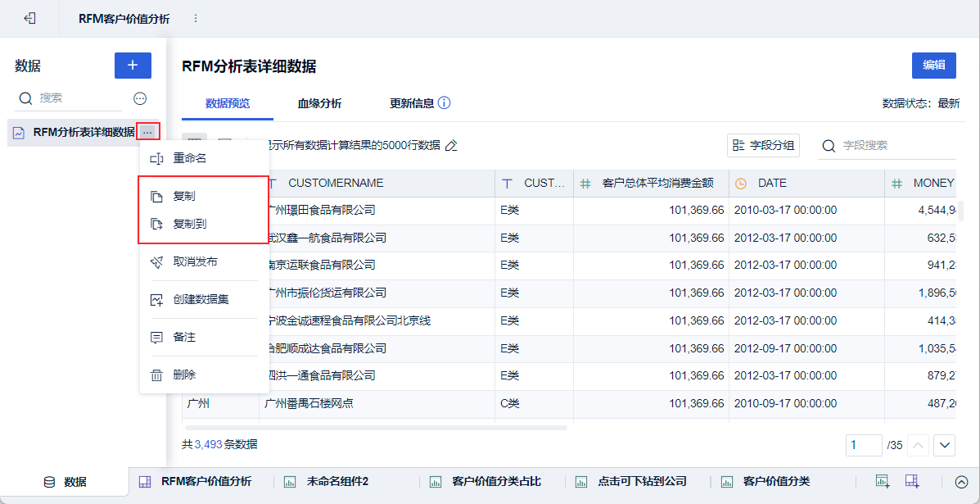Click the 客户总体平均消费金额 column header
The width and height of the screenshot is (980, 504).
pos(651,184)
